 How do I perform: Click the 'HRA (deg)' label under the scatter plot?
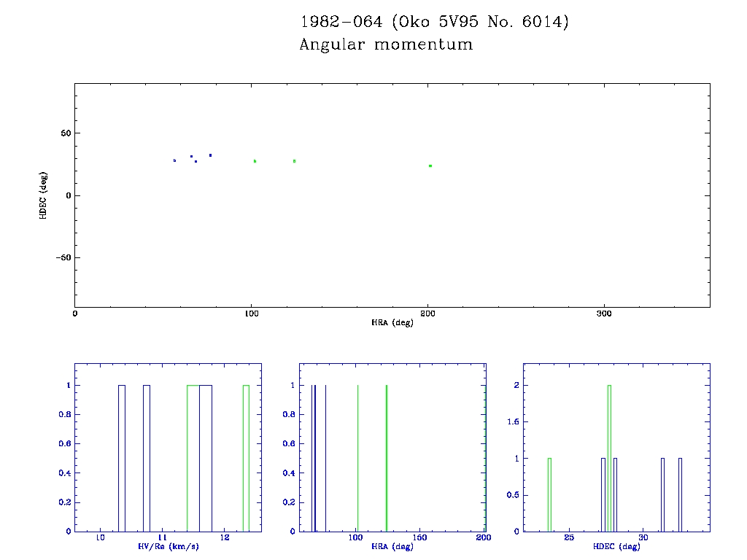(x=392, y=322)
